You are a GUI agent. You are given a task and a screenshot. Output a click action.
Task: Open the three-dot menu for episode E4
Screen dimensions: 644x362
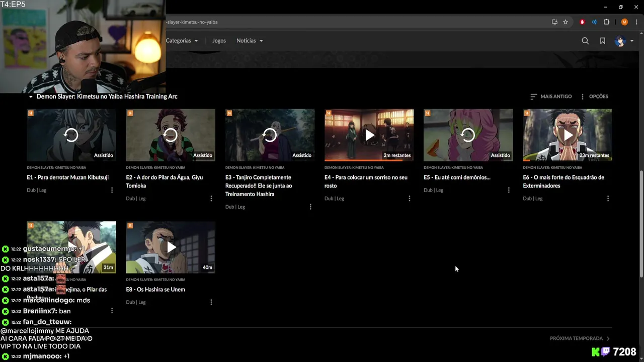[409, 199]
